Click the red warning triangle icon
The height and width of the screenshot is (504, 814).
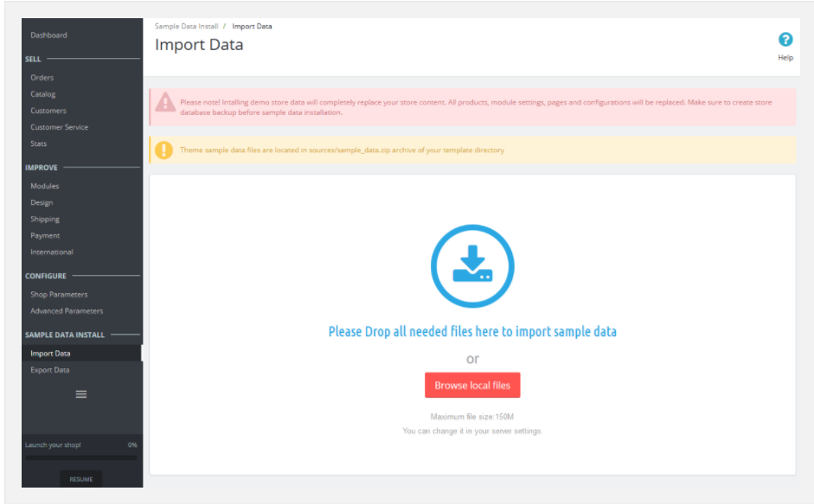165,102
